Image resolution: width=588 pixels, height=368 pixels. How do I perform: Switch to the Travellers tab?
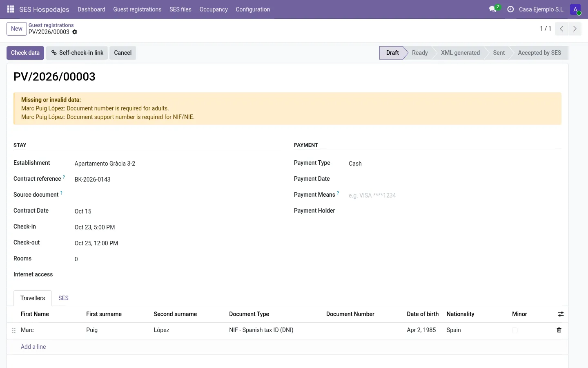pyautogui.click(x=33, y=298)
